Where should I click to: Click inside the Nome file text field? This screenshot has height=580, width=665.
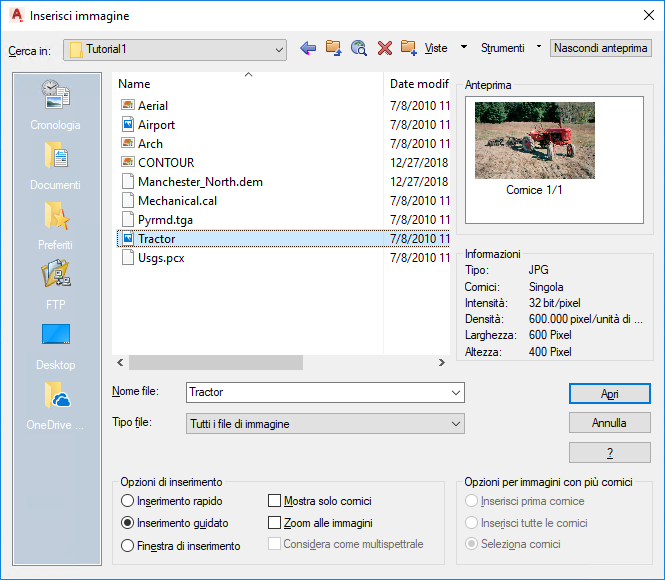(318, 392)
